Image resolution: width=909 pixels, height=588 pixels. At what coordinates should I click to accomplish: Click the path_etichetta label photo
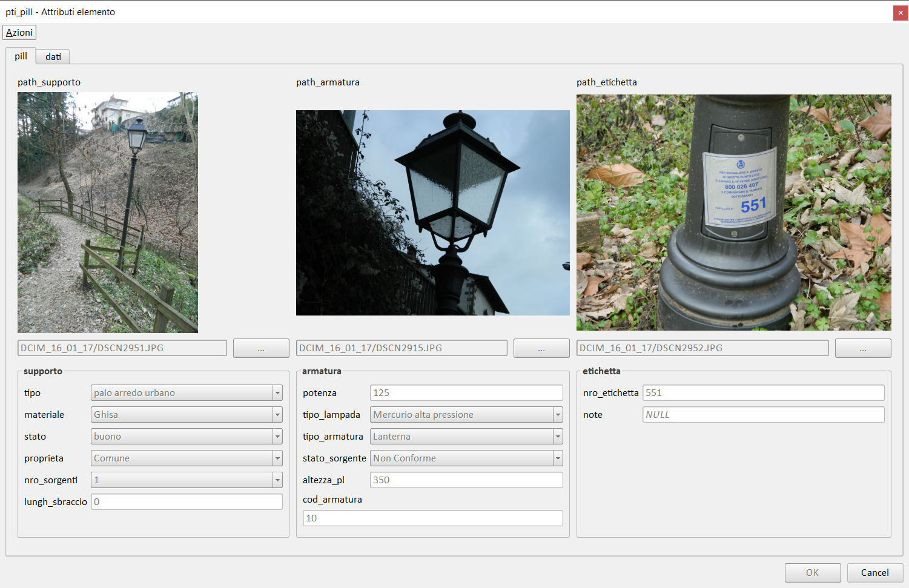pos(733,213)
